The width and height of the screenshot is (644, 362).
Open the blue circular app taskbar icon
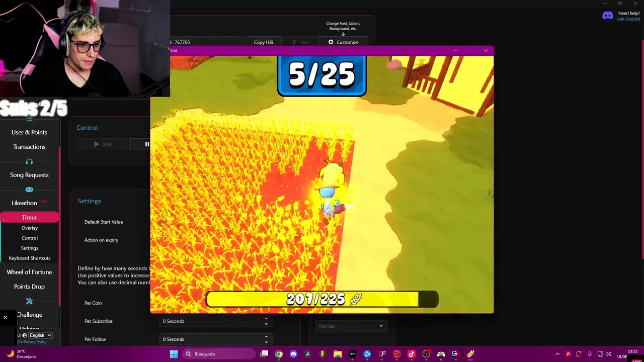coord(367,354)
